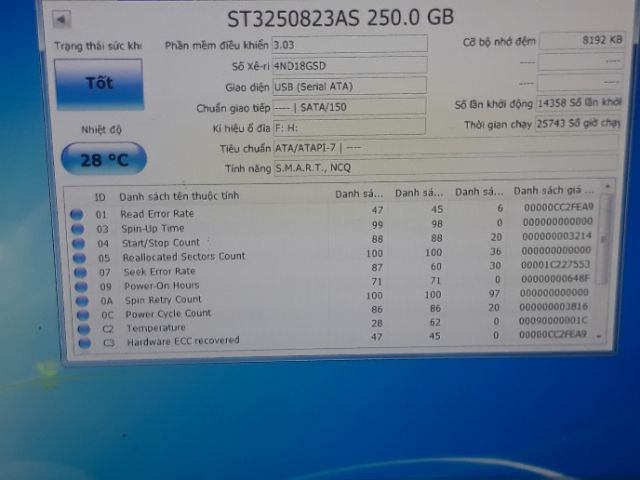Select the Spin Retry Count row

click(332, 297)
